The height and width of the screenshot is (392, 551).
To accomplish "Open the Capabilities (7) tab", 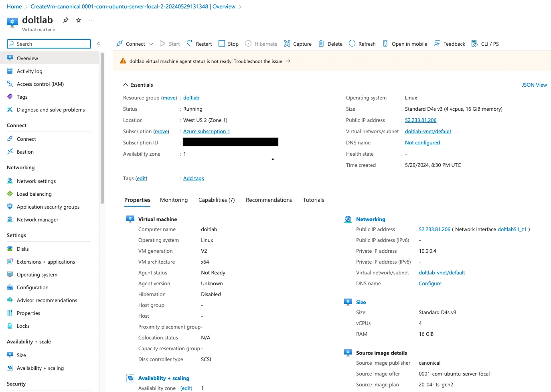I will [216, 199].
